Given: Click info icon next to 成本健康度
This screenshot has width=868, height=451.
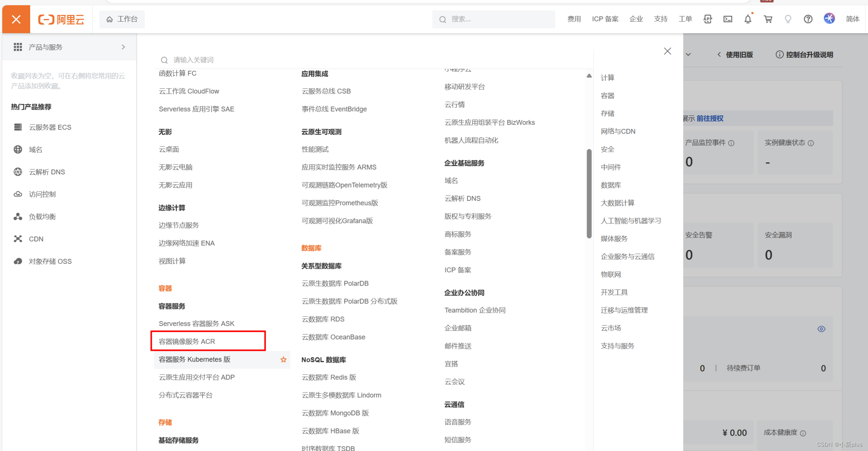Looking at the screenshot, I should click(x=803, y=433).
